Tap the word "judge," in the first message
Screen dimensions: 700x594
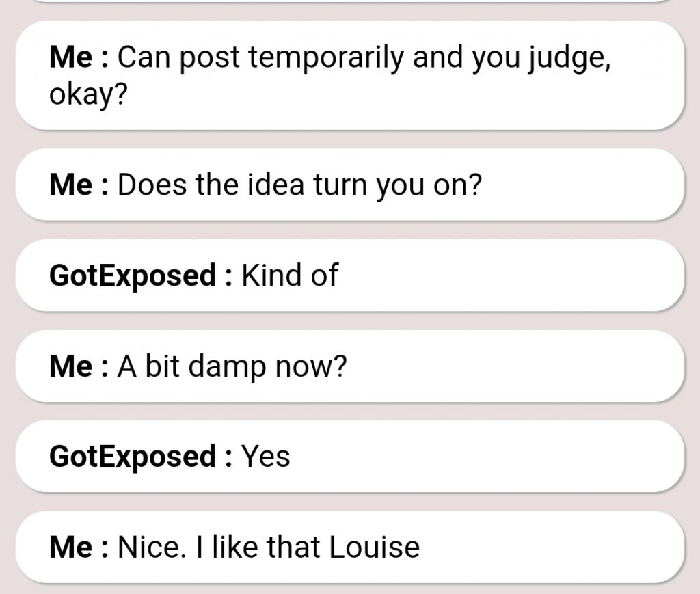pos(569,59)
